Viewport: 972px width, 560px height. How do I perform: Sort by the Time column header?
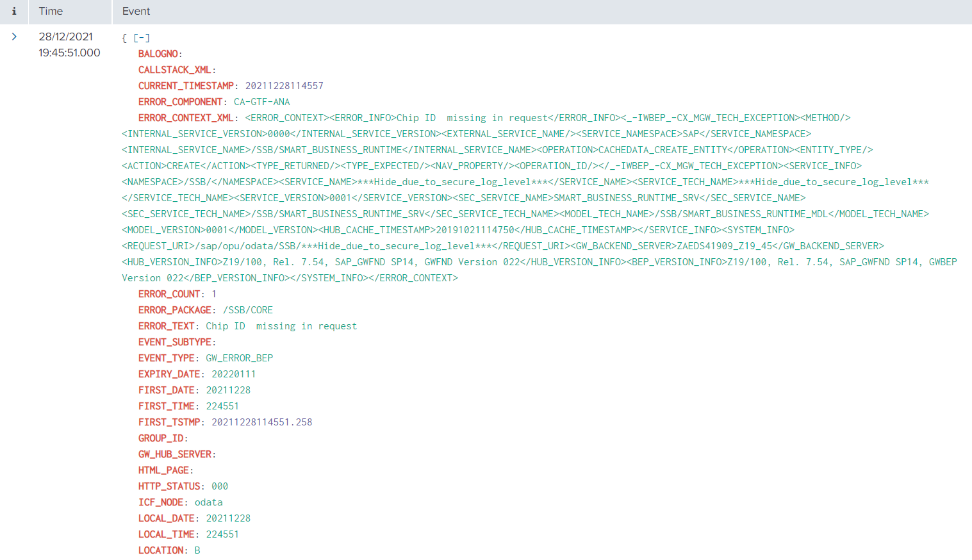coord(51,12)
